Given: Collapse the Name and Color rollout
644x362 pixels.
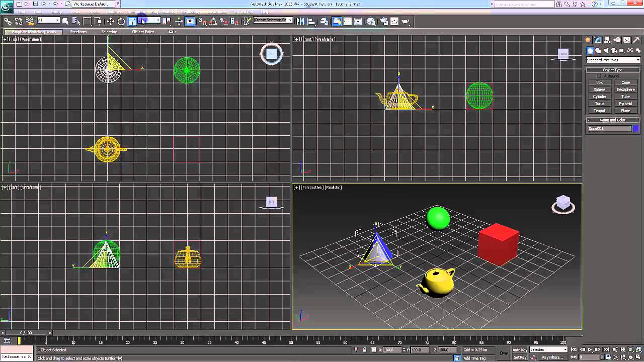Looking at the screenshot, I should tap(612, 120).
